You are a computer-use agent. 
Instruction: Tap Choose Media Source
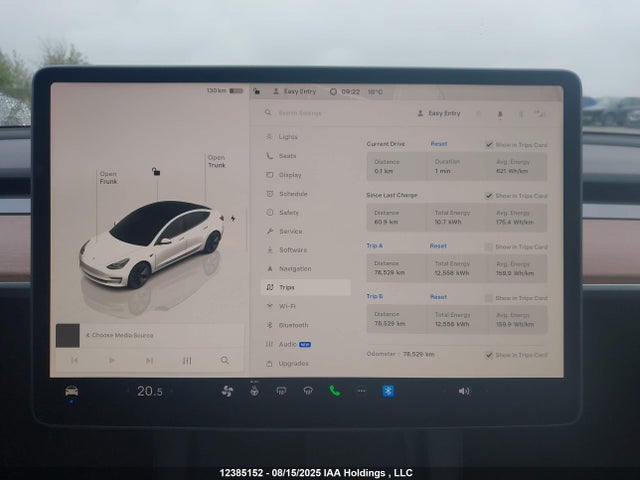click(120, 335)
